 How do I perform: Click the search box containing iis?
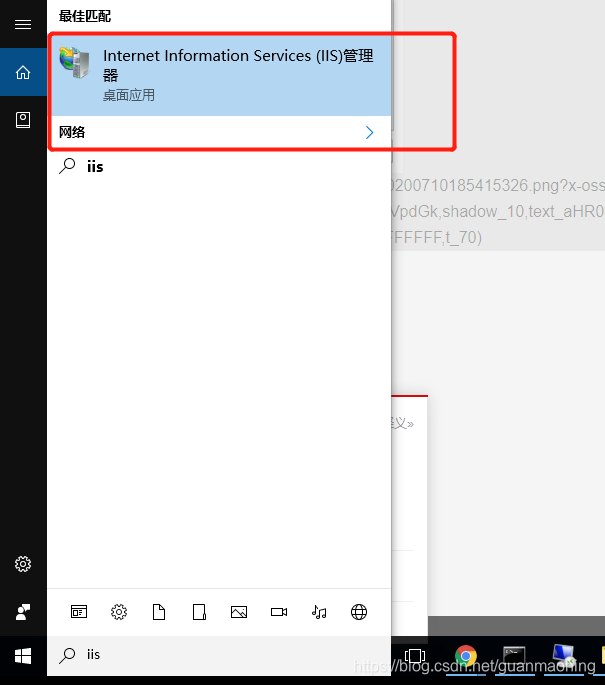point(219,656)
